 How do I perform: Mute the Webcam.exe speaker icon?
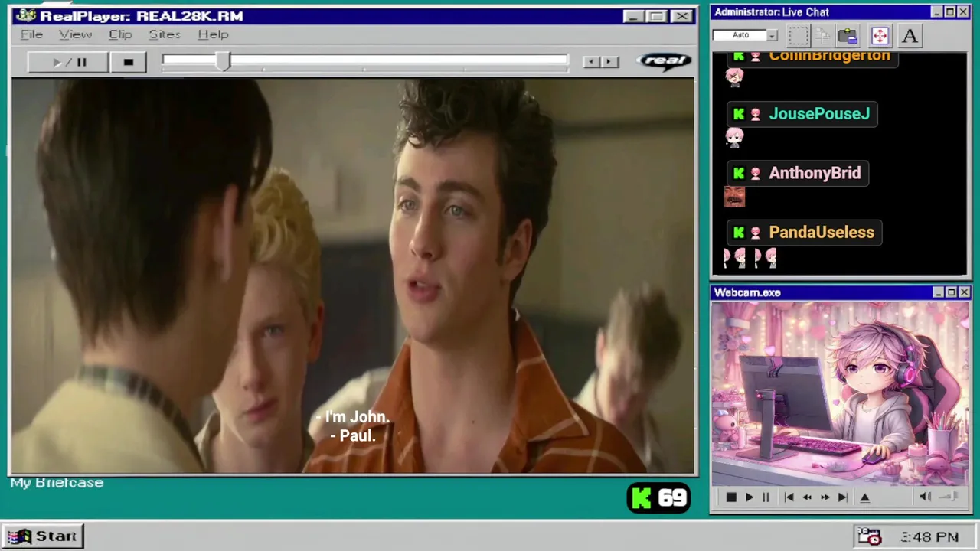pos(925,497)
